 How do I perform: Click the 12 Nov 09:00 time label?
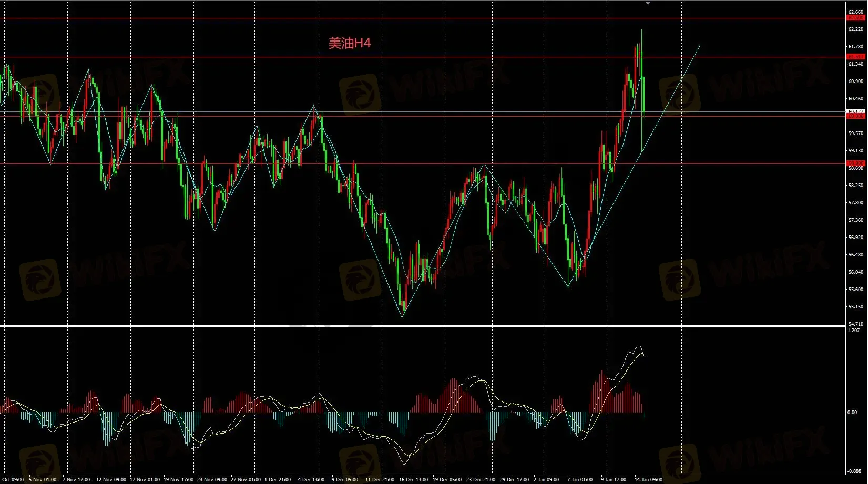[x=111, y=480]
